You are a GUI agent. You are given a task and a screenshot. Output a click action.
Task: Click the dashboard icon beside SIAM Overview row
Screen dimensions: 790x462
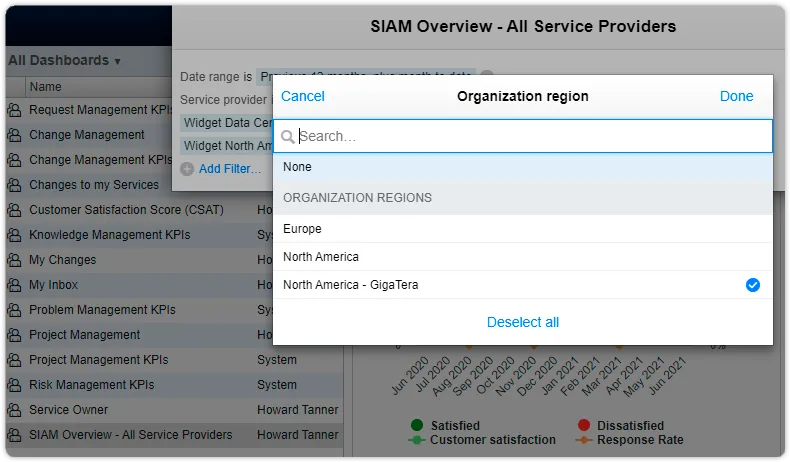pyautogui.click(x=15, y=435)
